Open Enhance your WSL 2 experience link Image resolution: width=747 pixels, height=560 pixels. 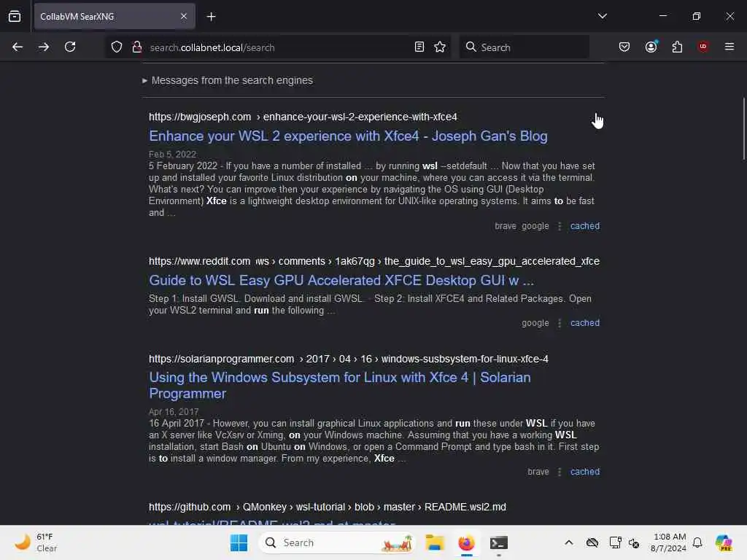pos(348,136)
